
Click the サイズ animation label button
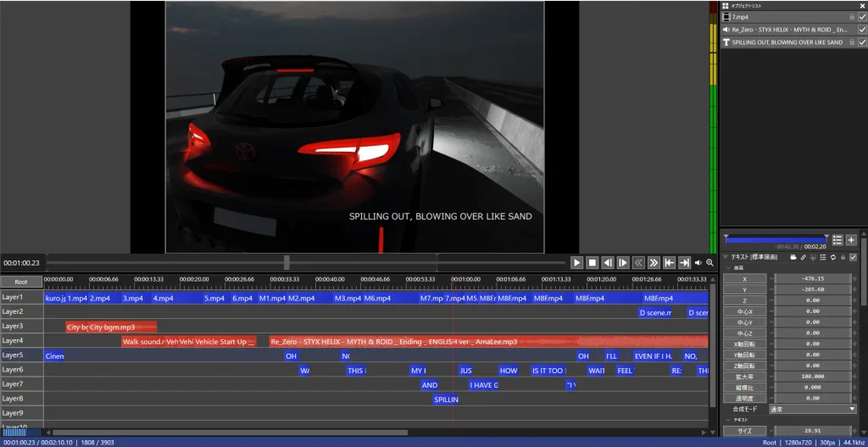pyautogui.click(x=744, y=431)
